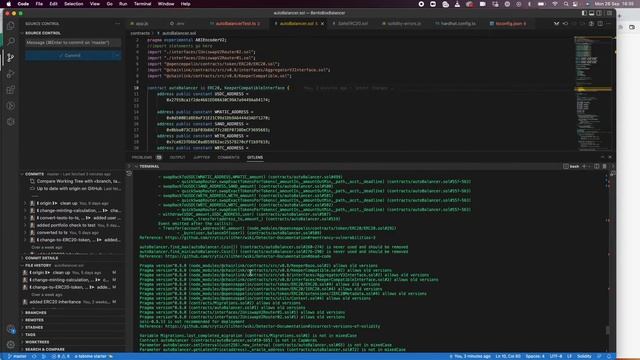640x360 pixels.
Task: Click the Kill Terminal trash icon
Action: pos(604,166)
